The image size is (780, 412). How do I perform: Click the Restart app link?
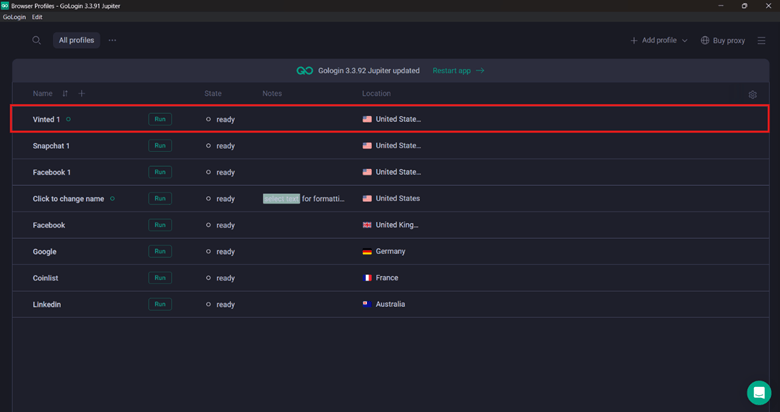pyautogui.click(x=458, y=71)
